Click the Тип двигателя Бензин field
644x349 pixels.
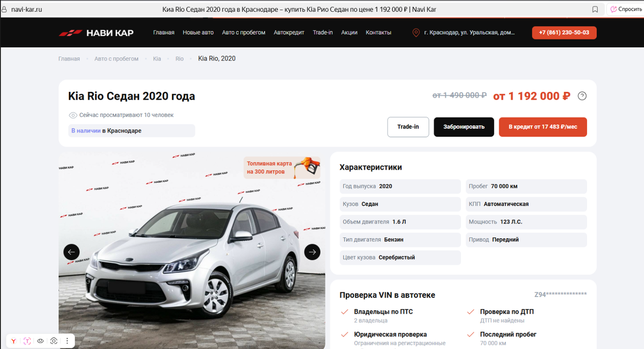(400, 239)
